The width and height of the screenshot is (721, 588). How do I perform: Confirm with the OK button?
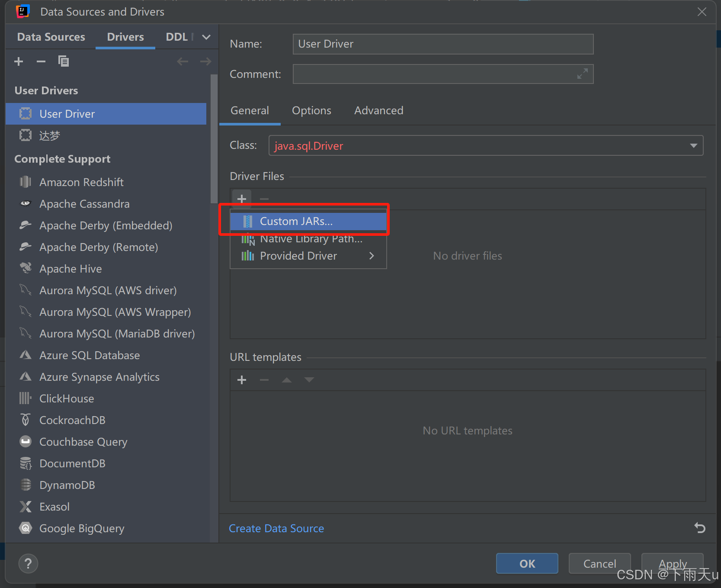point(527,563)
